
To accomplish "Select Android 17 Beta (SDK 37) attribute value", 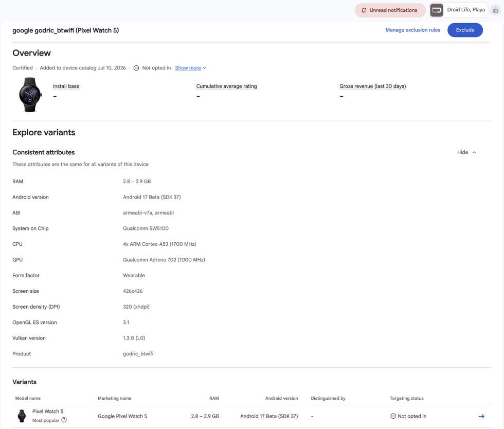I will (x=152, y=197).
